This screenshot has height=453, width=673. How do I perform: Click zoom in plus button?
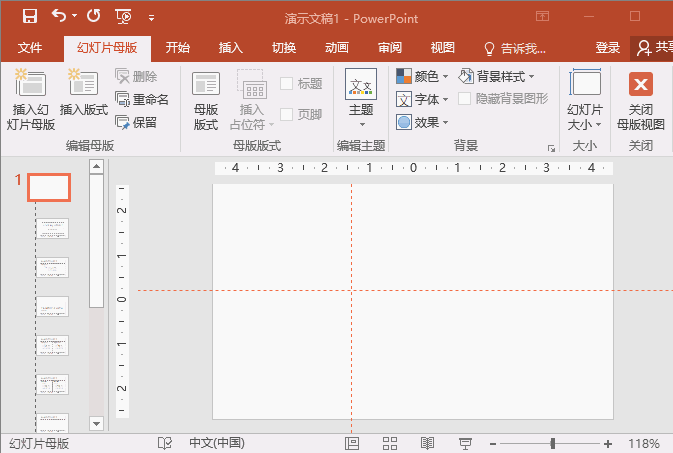point(608,444)
